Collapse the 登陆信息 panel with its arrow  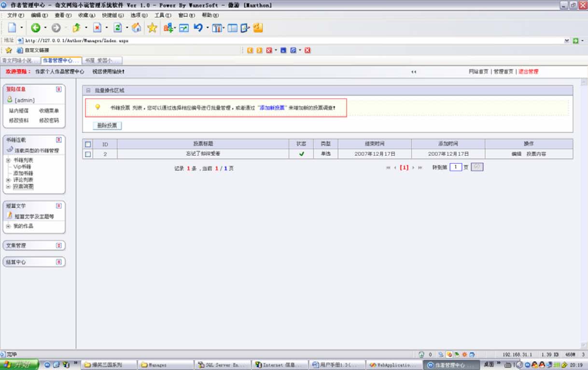59,89
